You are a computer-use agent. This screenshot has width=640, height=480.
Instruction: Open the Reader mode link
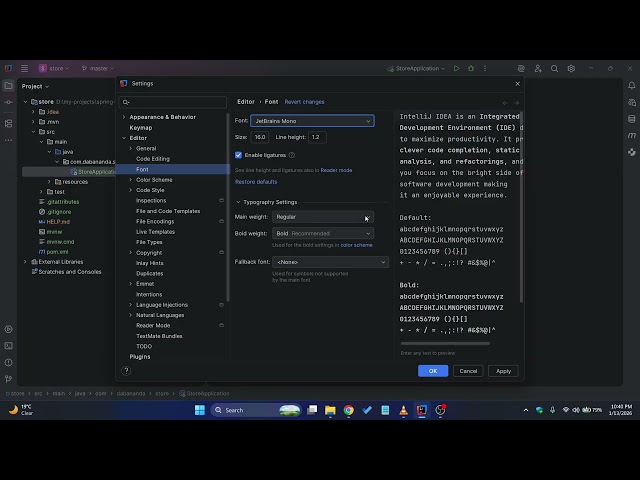click(336, 170)
